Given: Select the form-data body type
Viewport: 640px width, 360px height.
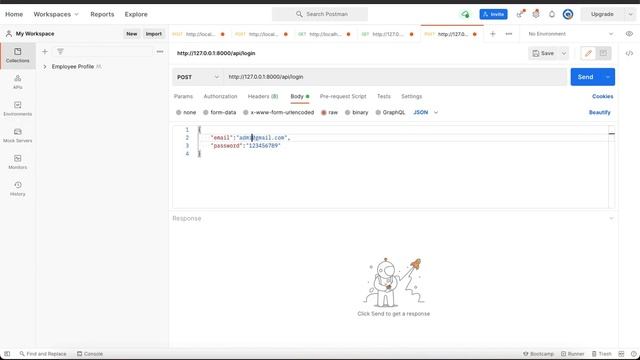Looking at the screenshot, I should 220,112.
